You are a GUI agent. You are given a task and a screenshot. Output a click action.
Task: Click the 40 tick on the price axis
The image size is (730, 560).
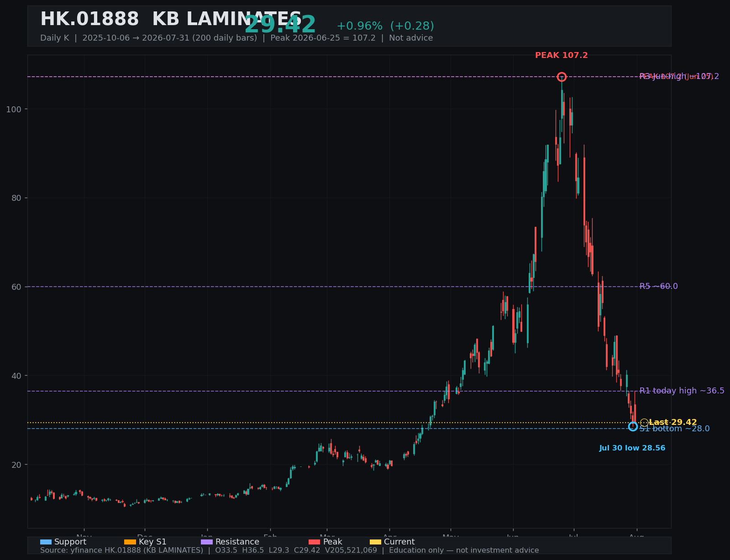[17, 376]
